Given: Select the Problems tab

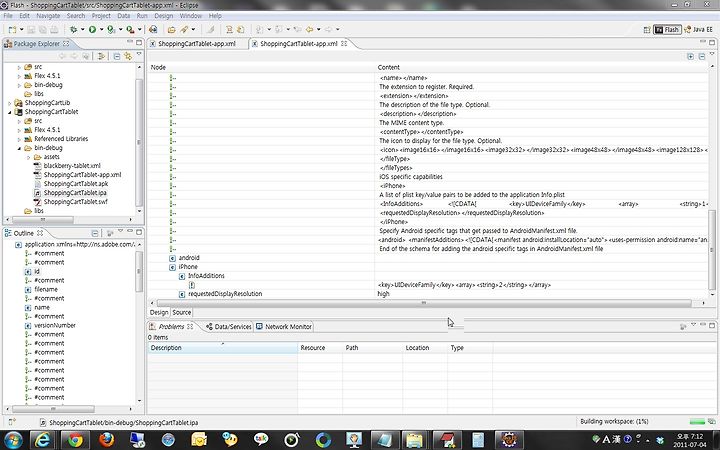Looking at the screenshot, I should tap(171, 326).
